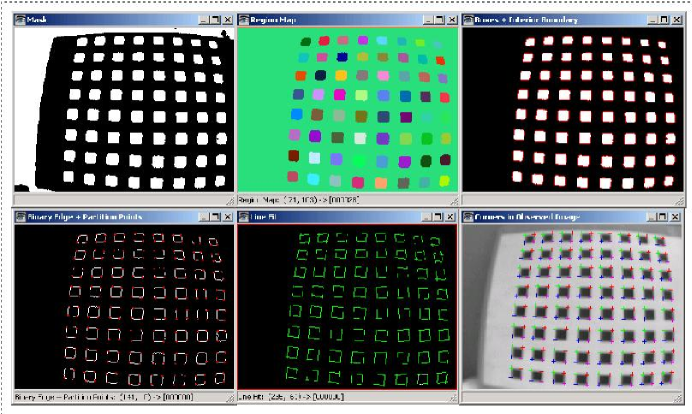Click the grayscale Corners in Observed Image view

point(572,307)
